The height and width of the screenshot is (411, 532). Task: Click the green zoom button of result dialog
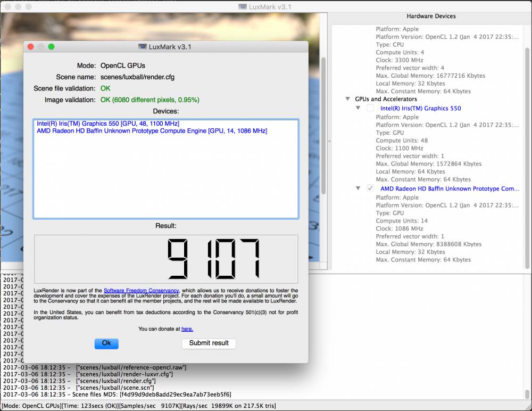pyautogui.click(x=51, y=47)
